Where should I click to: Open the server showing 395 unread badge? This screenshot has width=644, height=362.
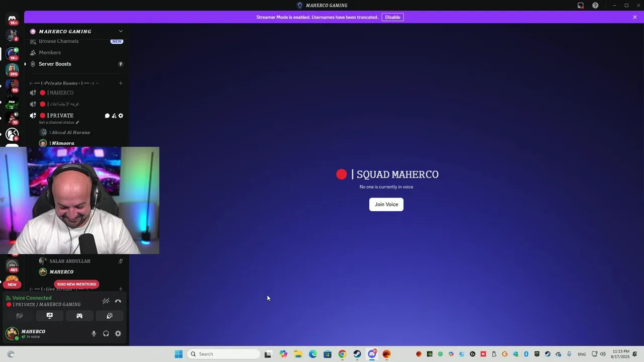[x=12, y=69]
